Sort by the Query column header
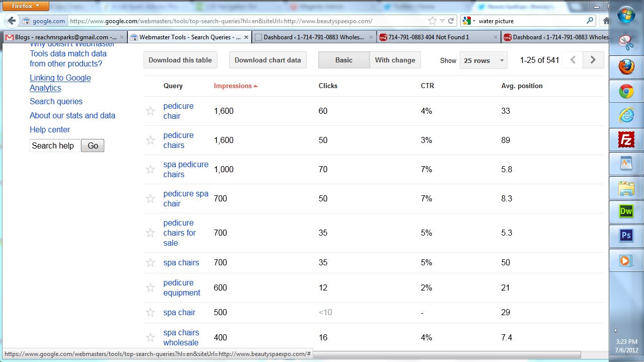This screenshot has height=362, width=644. (173, 86)
